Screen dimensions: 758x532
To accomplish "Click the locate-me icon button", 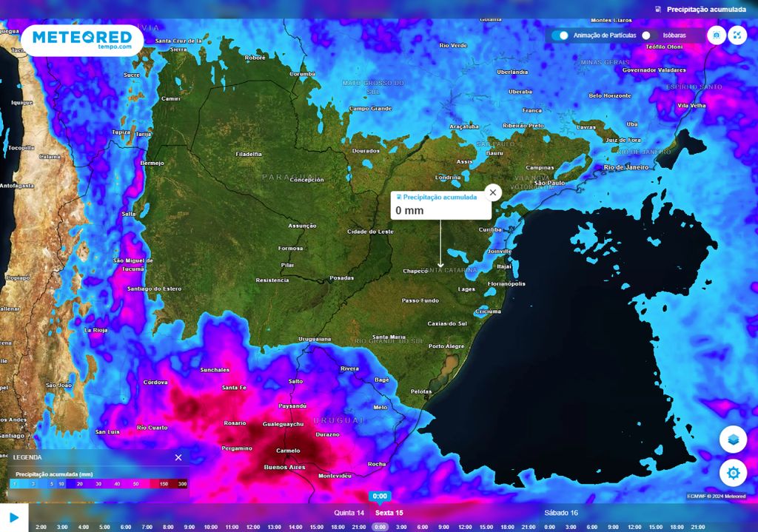I will point(716,36).
